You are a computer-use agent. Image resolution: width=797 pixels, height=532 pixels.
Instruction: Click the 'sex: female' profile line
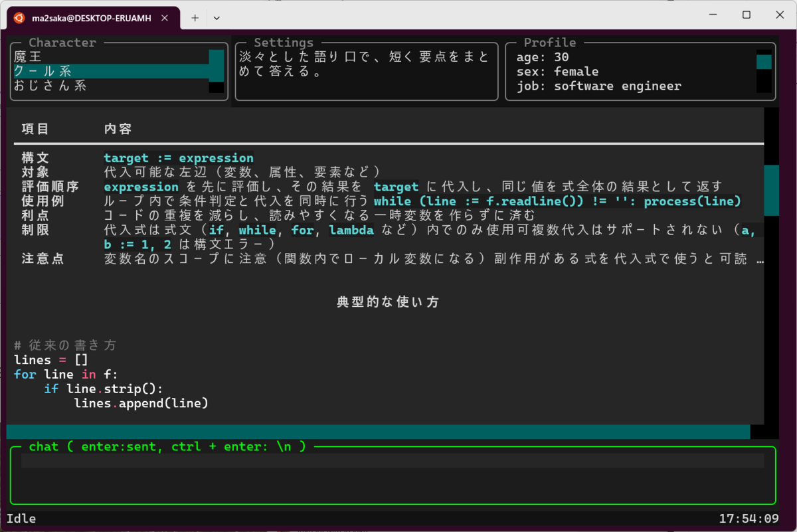coord(557,72)
